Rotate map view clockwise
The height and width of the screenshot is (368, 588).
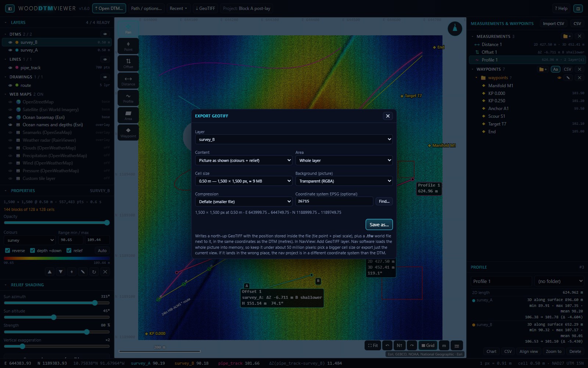pos(412,346)
